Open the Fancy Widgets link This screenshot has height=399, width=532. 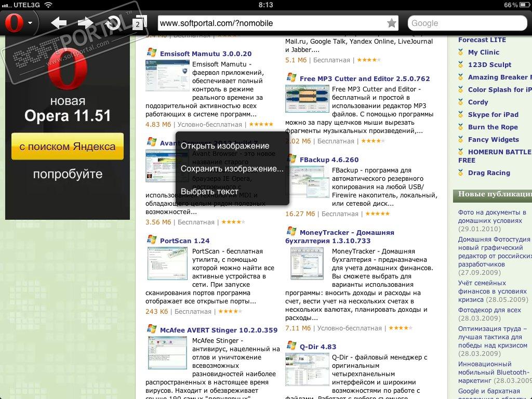click(x=494, y=140)
